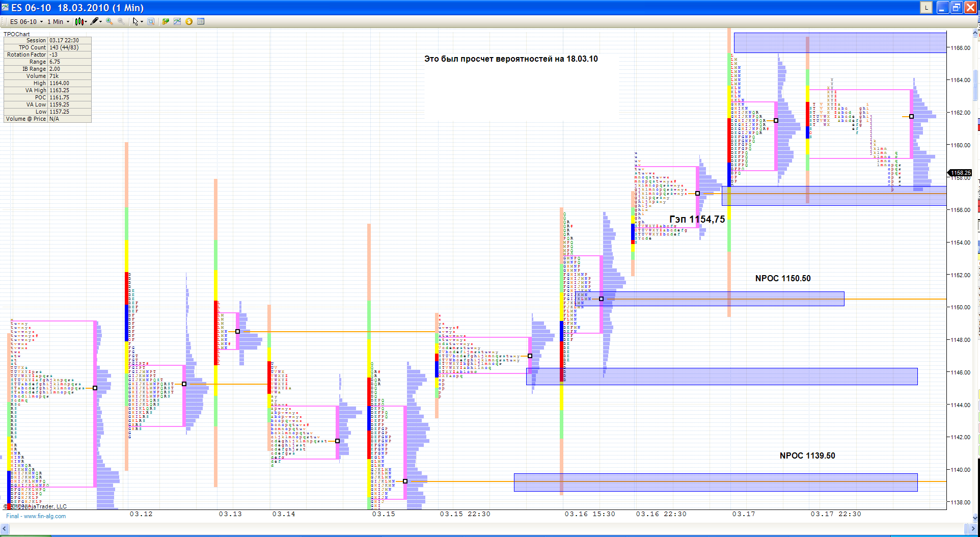Viewport: 980px width, 537px height.
Task: Open the candlestick chart style dropdown
Action: (x=81, y=21)
